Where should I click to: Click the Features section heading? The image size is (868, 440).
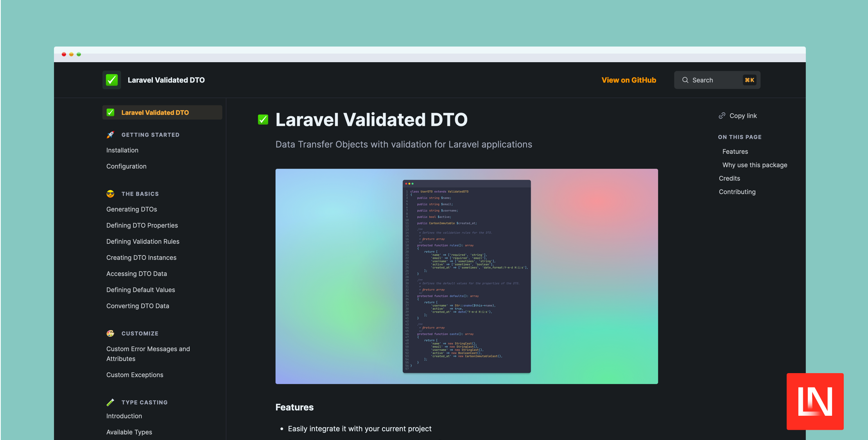[x=294, y=407]
